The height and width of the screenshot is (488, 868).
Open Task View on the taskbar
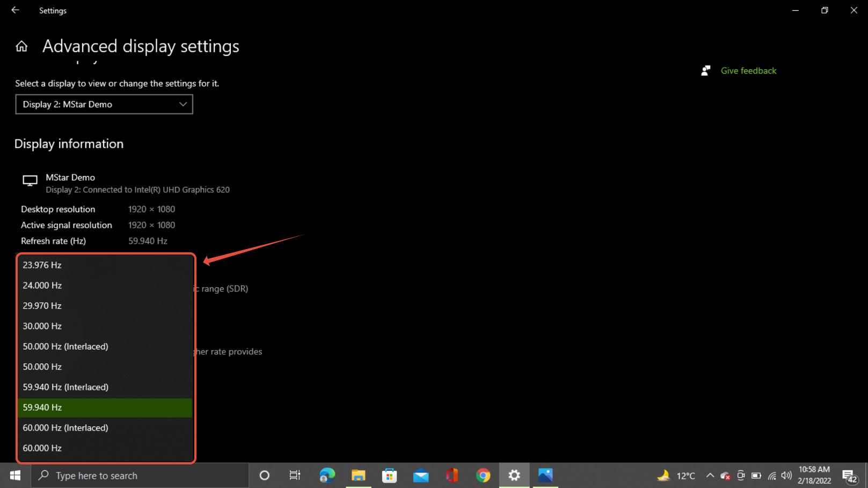[295, 476]
